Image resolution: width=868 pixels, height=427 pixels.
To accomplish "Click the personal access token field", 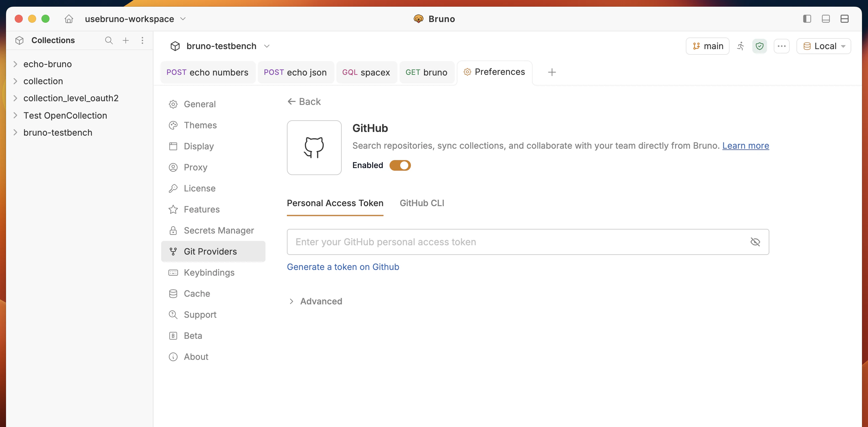I will click(x=516, y=242).
